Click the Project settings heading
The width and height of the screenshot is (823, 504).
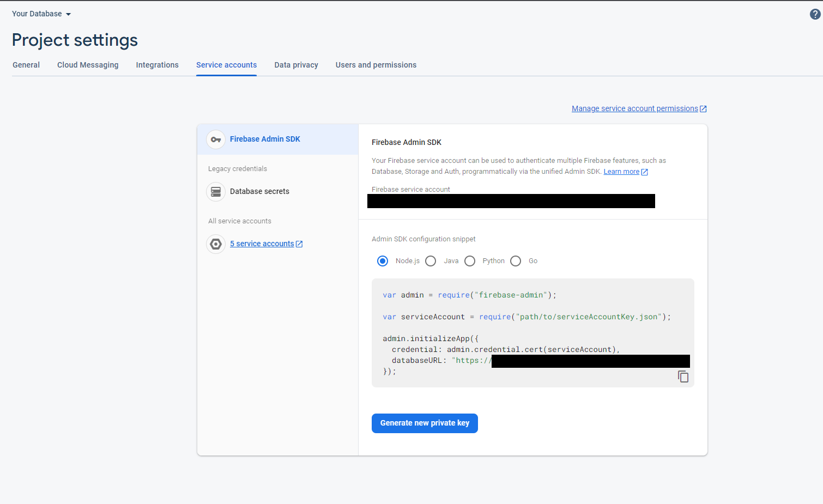pyautogui.click(x=75, y=40)
